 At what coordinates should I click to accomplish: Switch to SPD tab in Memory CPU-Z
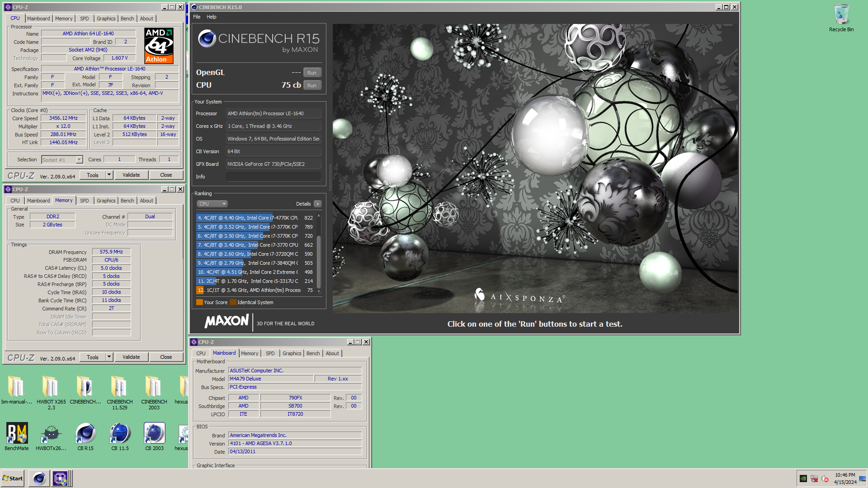pos(85,201)
